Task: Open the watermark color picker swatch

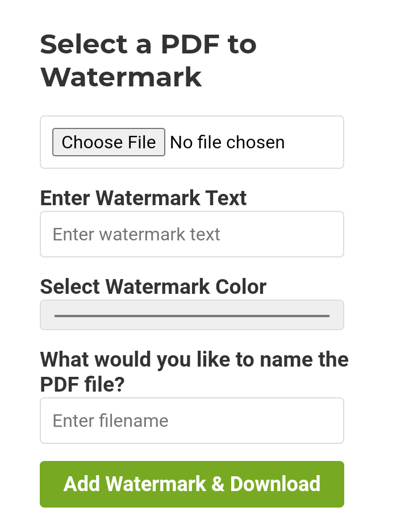Action: pos(192,315)
